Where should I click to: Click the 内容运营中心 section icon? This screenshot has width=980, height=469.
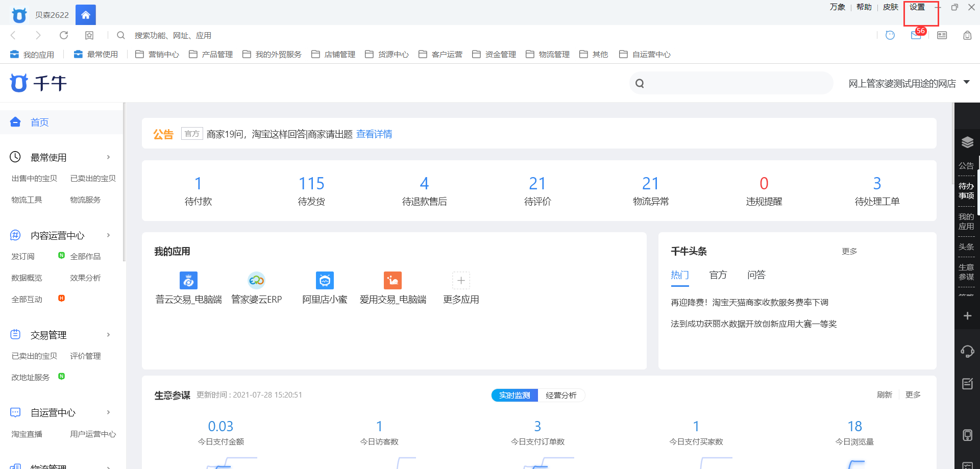point(15,235)
